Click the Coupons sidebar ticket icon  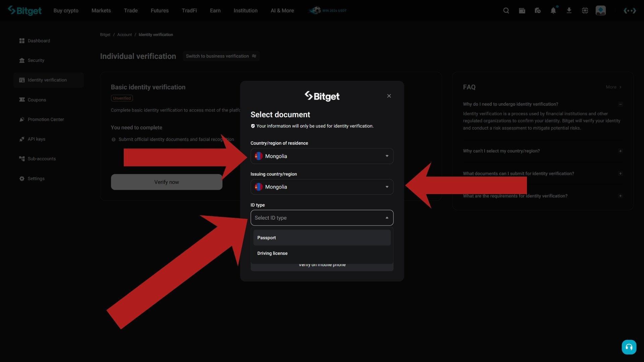click(22, 100)
